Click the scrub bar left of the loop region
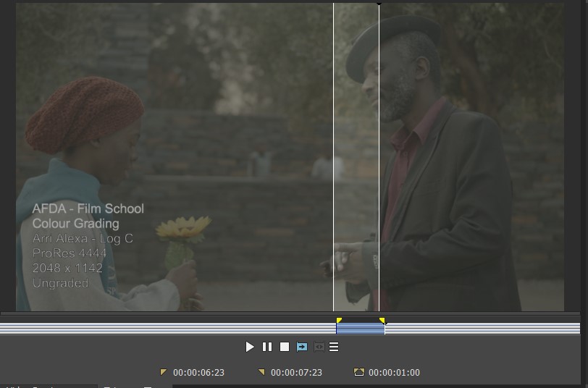This screenshot has height=388, width=588. pos(167,329)
